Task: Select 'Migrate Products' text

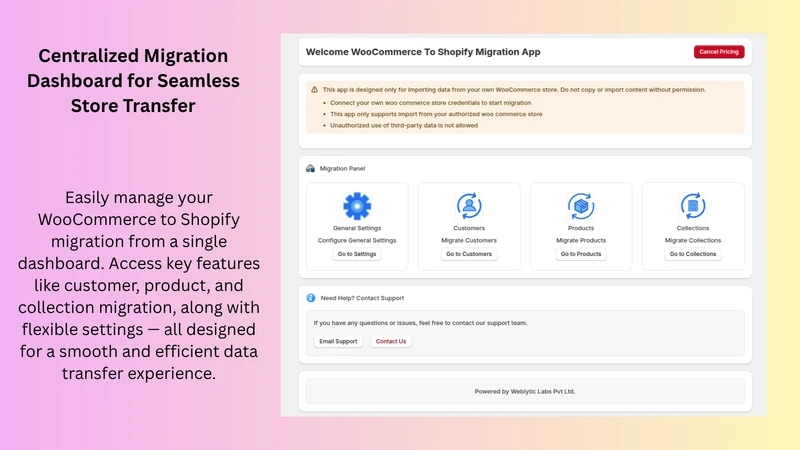Action: [x=581, y=240]
